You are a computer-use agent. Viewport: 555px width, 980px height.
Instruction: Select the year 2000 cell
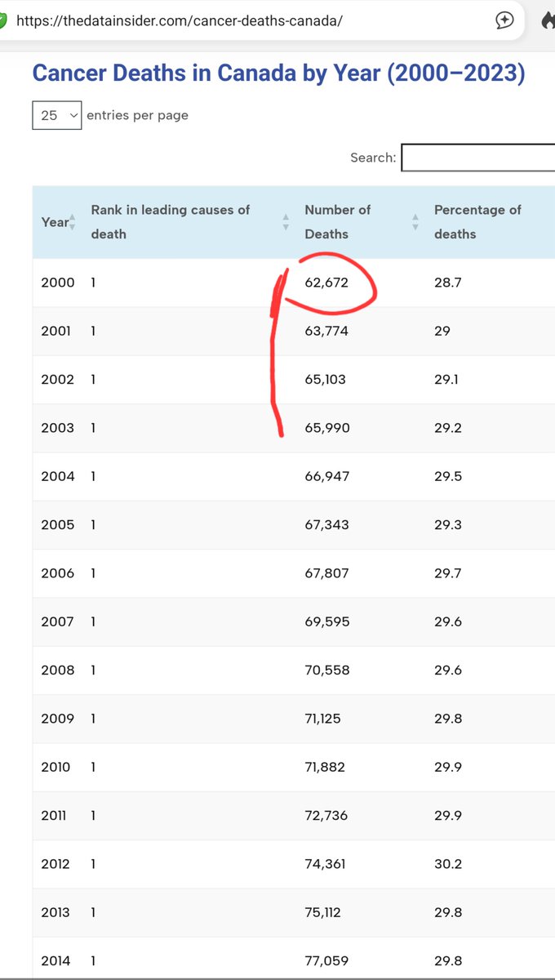(57, 283)
